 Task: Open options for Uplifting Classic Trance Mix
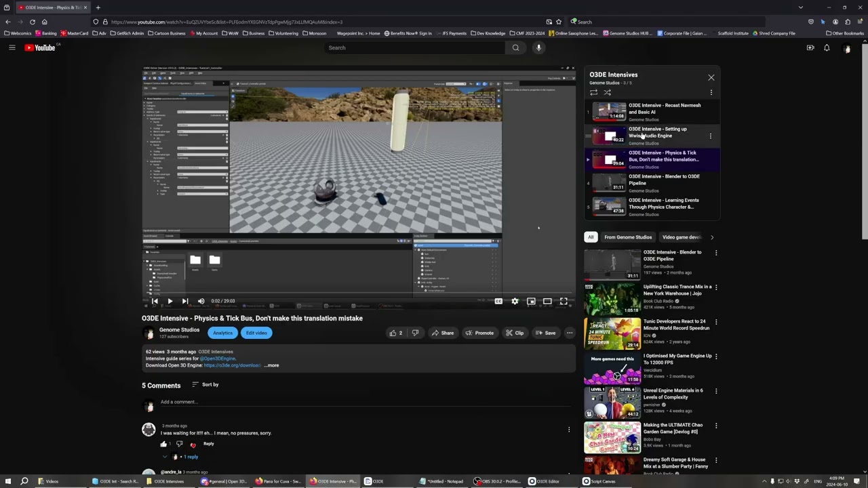click(716, 287)
